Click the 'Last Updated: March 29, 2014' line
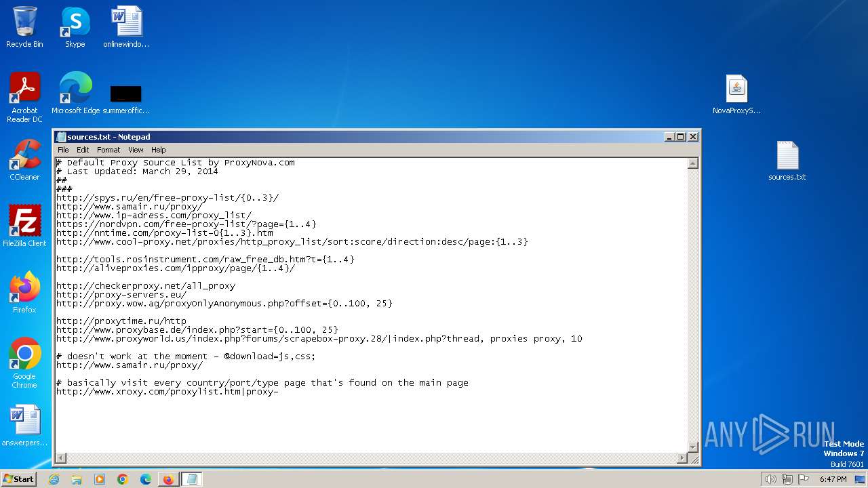Screen dimensions: 868x488 138,171
